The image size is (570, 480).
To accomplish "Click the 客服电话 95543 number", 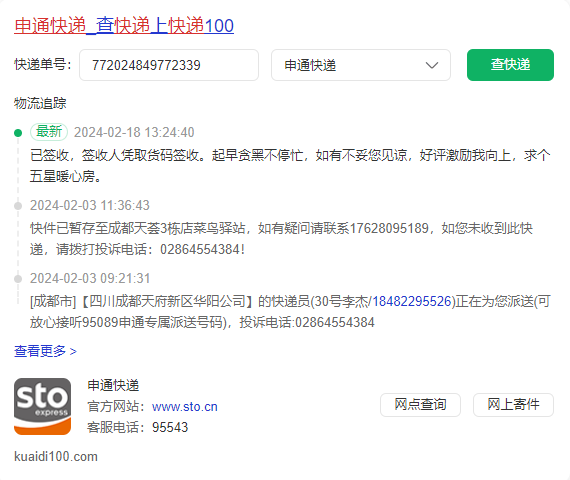I will (x=170, y=427).
